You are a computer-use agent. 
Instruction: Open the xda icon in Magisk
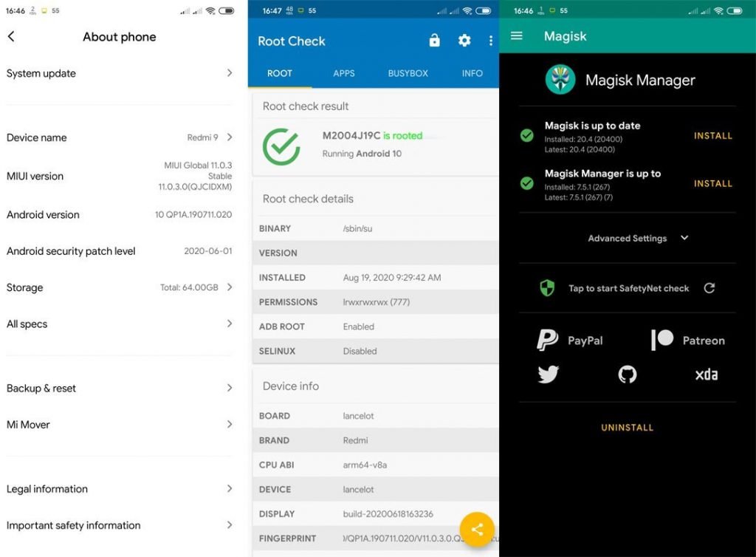[x=706, y=375]
